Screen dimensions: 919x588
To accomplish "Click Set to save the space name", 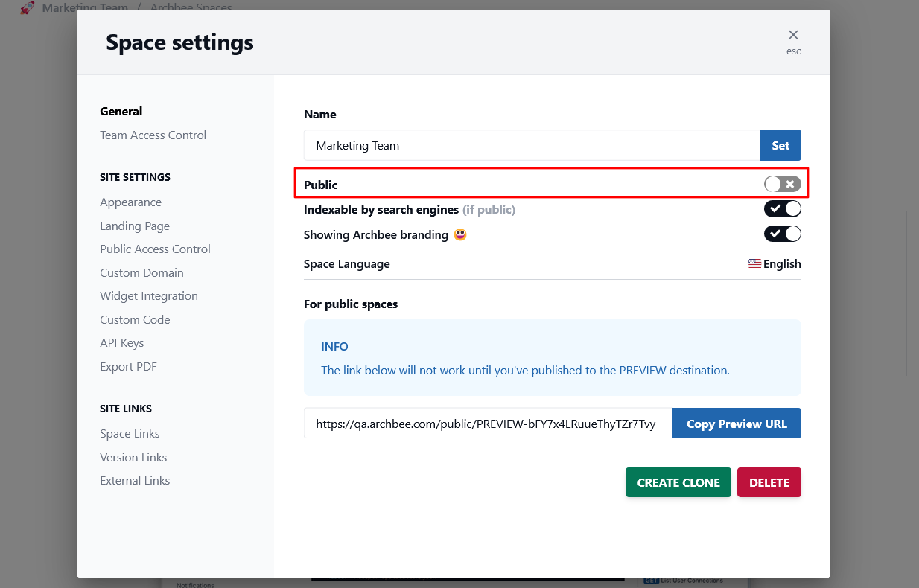I will click(x=780, y=145).
